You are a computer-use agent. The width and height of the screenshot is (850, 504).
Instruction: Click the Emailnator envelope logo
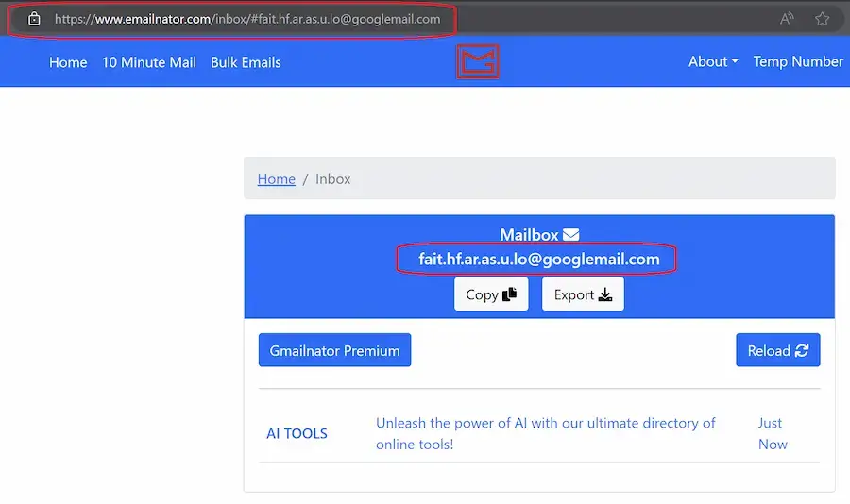click(x=477, y=61)
